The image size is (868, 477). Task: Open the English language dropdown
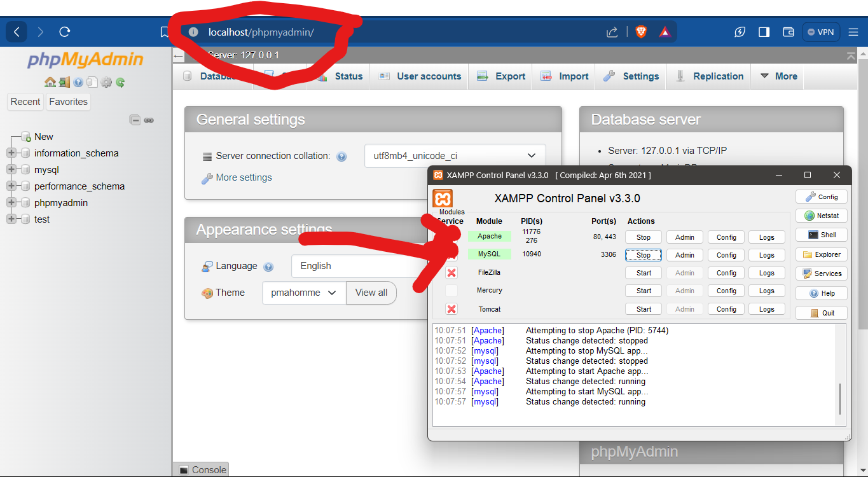point(360,266)
